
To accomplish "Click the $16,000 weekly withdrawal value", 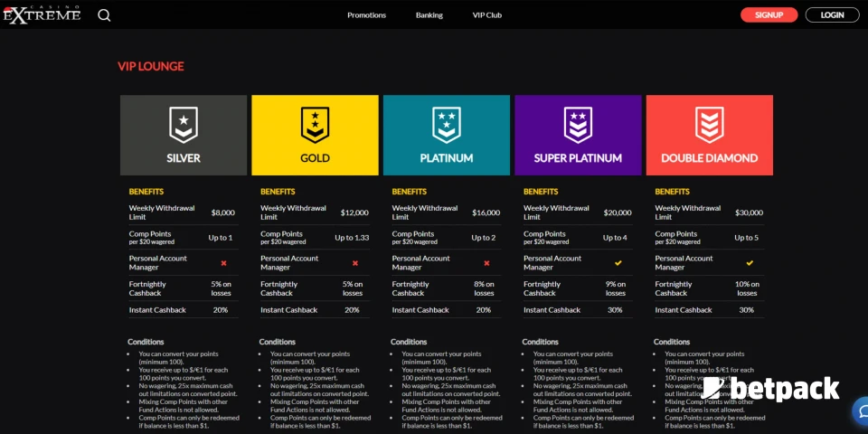I will [486, 212].
